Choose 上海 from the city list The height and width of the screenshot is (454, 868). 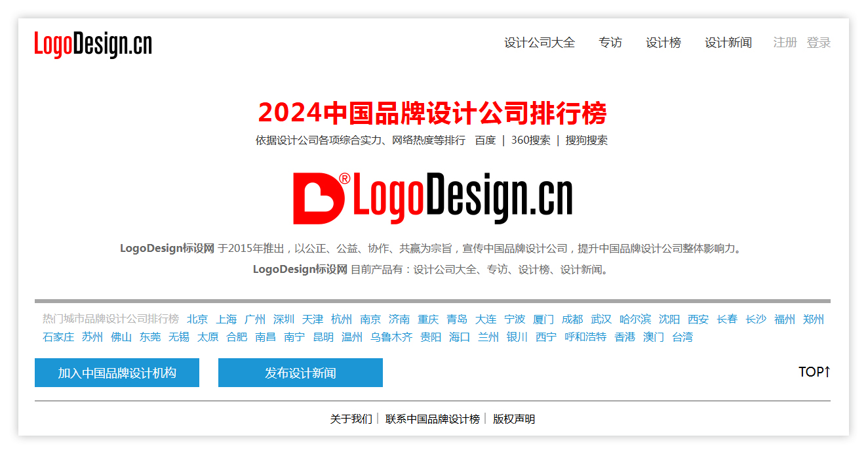226,320
